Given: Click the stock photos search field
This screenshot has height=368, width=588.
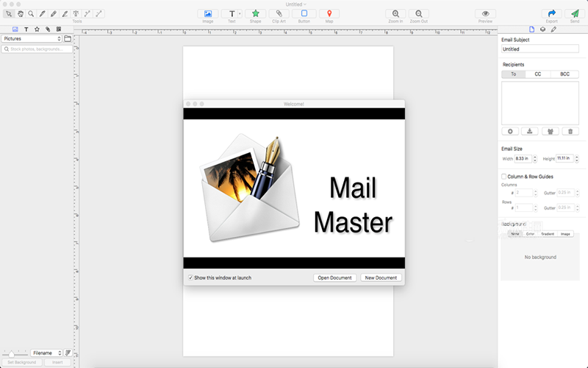Looking at the screenshot, I should pyautogui.click(x=37, y=49).
